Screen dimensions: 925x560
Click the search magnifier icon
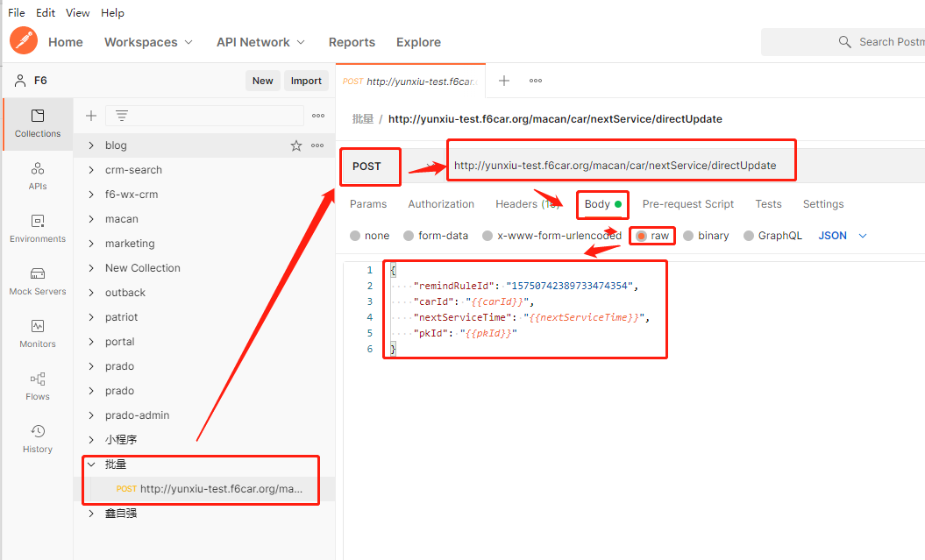tap(844, 42)
